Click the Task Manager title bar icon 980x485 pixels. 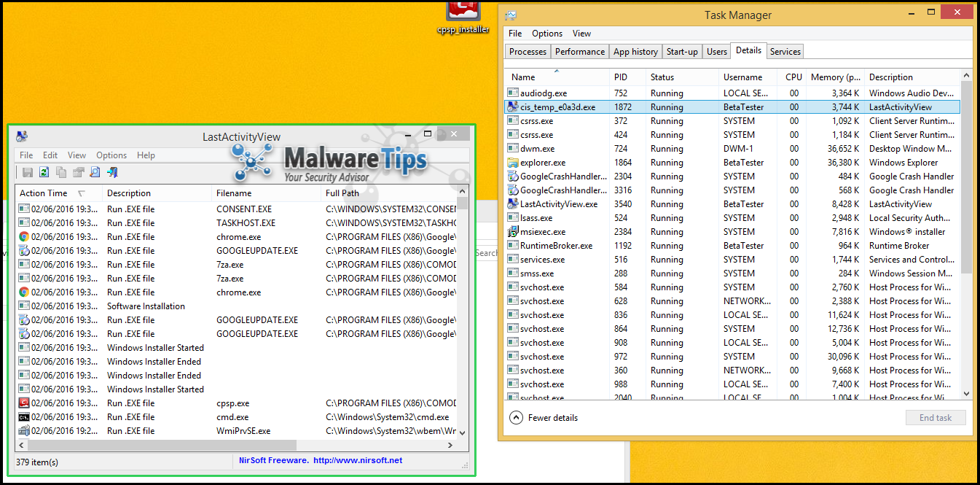pyautogui.click(x=511, y=15)
